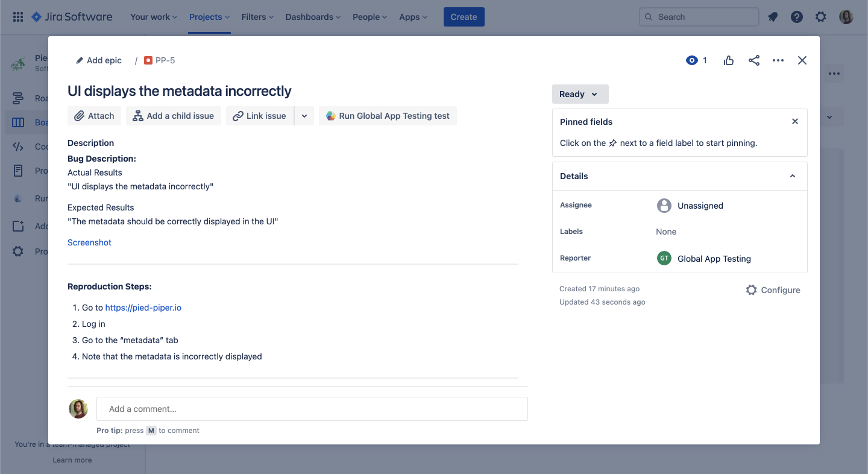Click the help question mark icon
This screenshot has width=868, height=474.
(x=797, y=17)
